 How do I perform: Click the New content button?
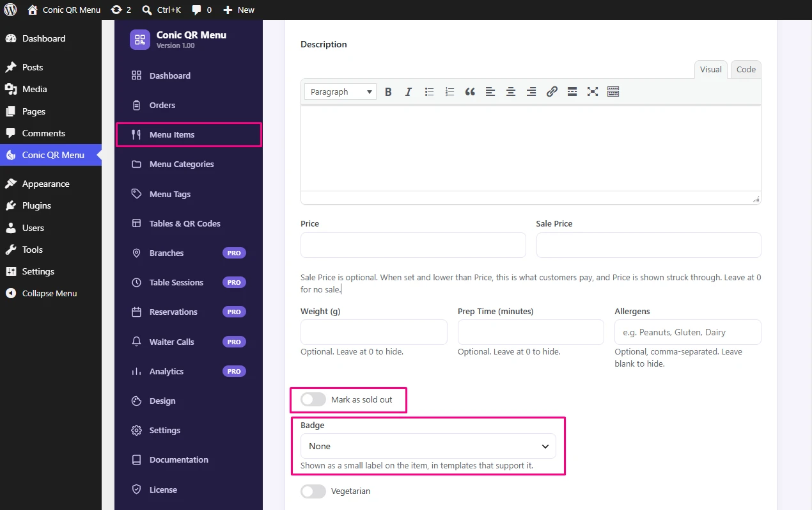tap(238, 10)
